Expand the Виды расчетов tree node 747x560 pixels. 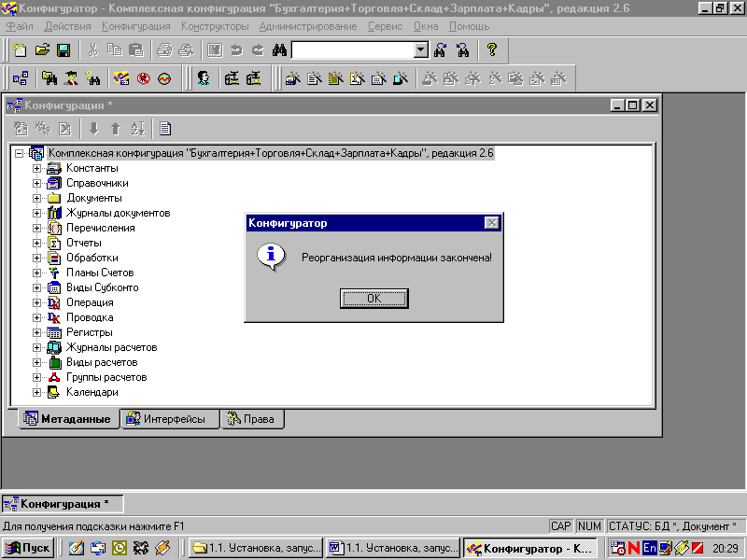tap(36, 362)
